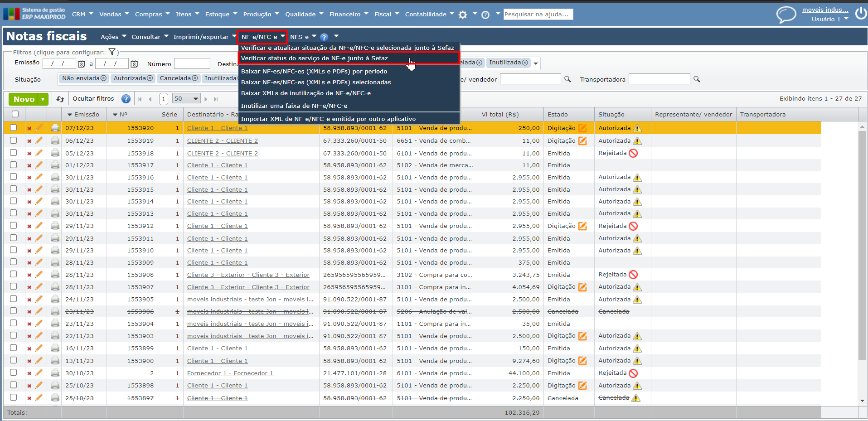Open the settings gear icon in top menu
Viewport: 868px width, 421px height.
click(x=463, y=15)
